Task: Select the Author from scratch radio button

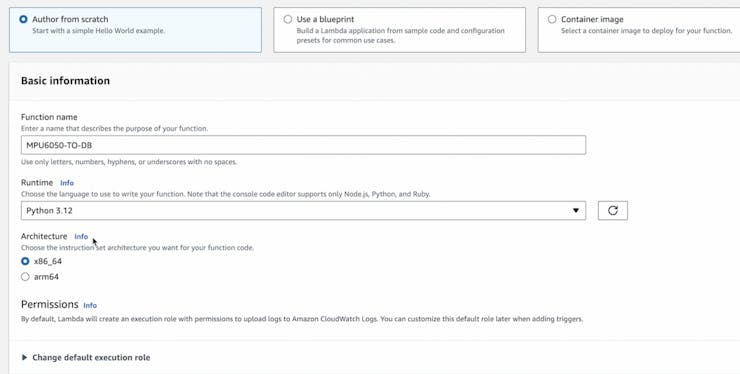Action: (x=24, y=19)
